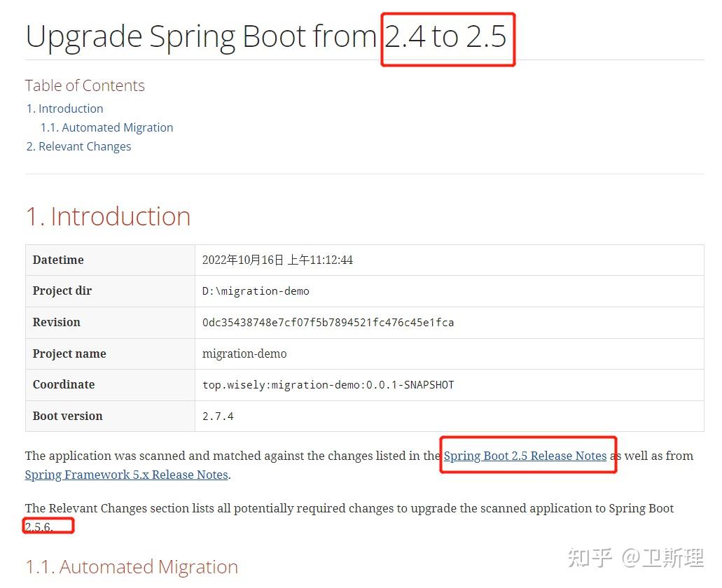The image size is (722, 588).
Task: Click the Upgrade Spring Boot page title
Action: point(266,36)
